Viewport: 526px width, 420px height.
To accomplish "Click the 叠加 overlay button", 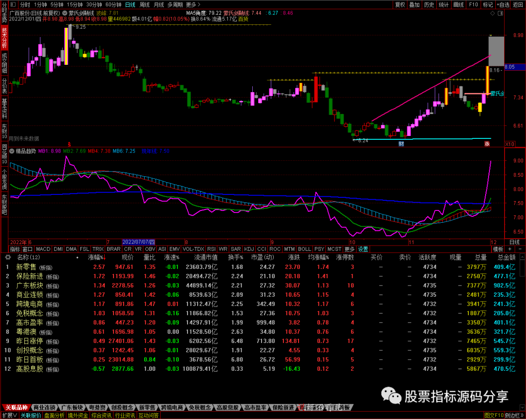I will (x=414, y=5).
